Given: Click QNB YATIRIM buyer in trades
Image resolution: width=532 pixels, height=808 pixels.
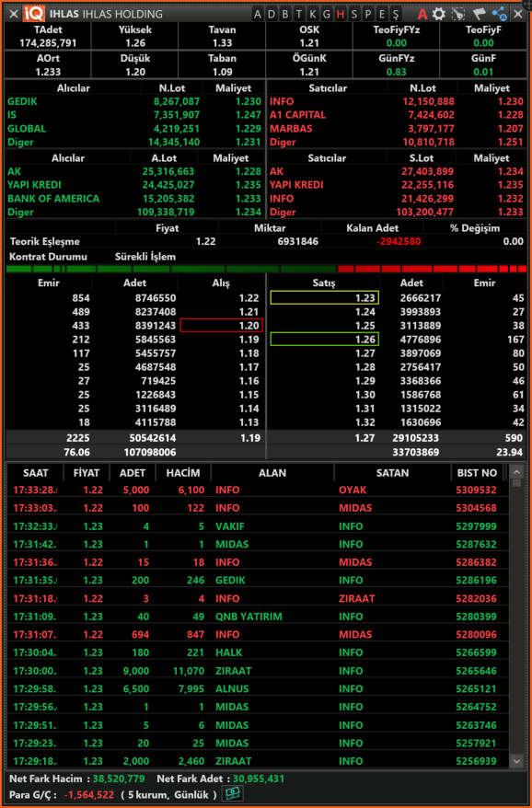Looking at the screenshot, I should click(x=249, y=617).
